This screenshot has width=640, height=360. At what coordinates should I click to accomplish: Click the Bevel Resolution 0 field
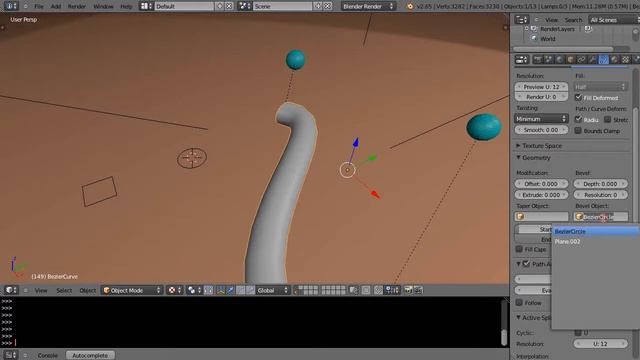[600, 195]
